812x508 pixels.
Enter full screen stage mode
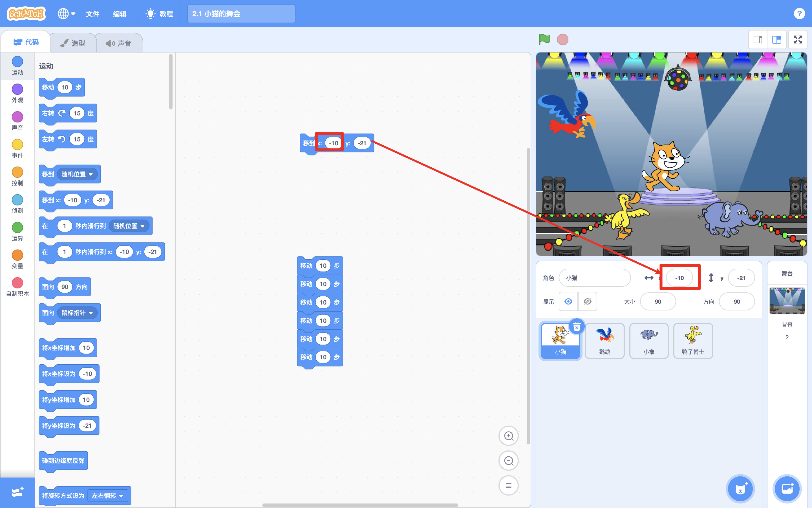tap(798, 40)
